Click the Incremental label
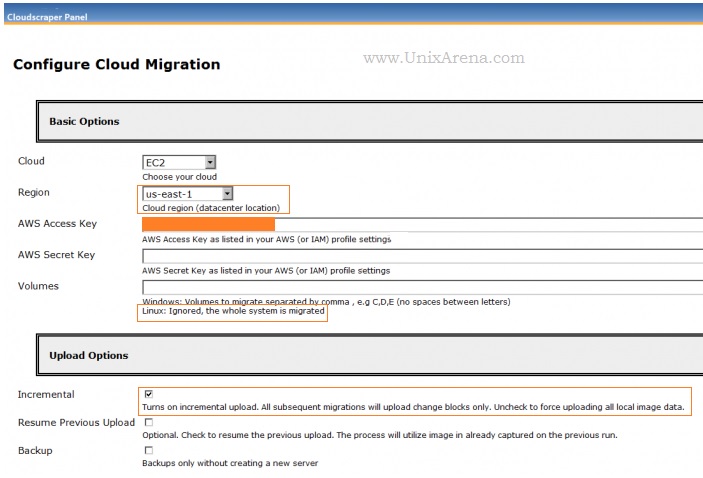The image size is (703, 478). coord(46,395)
